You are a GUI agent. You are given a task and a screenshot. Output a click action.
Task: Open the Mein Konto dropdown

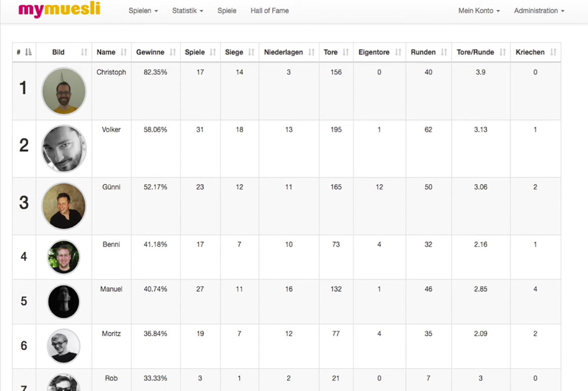479,11
